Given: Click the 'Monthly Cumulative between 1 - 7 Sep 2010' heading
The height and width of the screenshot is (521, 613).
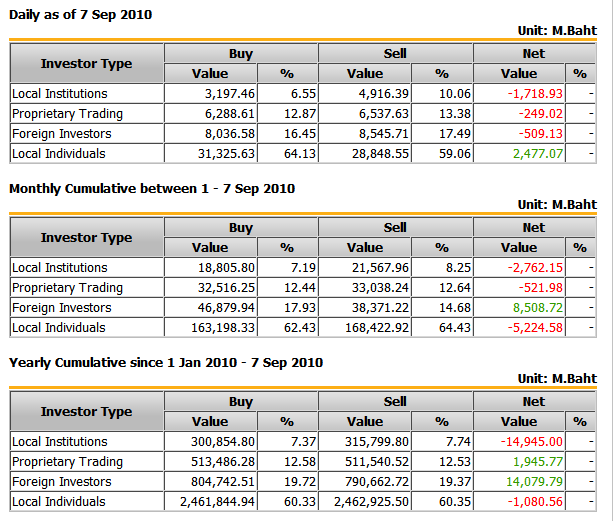Looking at the screenshot, I should pyautogui.click(x=151, y=188).
